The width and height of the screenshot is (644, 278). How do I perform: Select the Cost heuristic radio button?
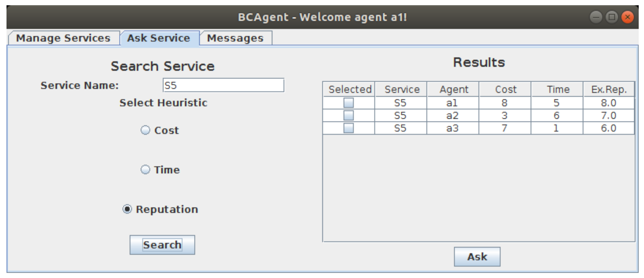[x=145, y=130]
